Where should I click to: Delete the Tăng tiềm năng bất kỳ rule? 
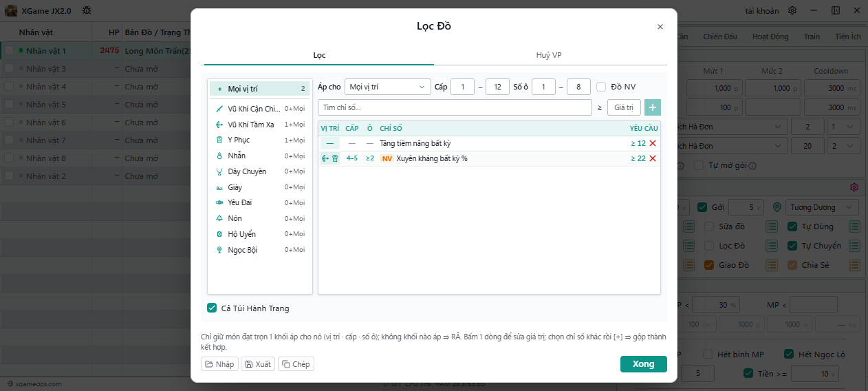coord(653,143)
